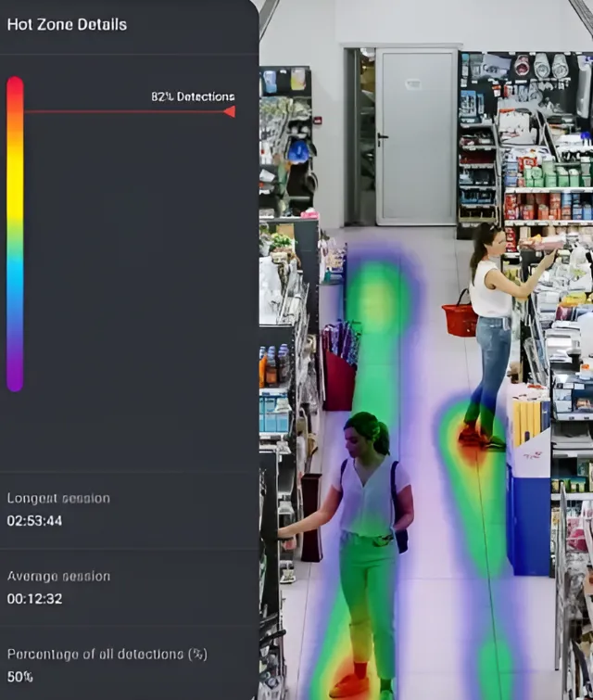This screenshot has width=593, height=700.
Task: Click the "82% Detections" label
Action: 193,96
